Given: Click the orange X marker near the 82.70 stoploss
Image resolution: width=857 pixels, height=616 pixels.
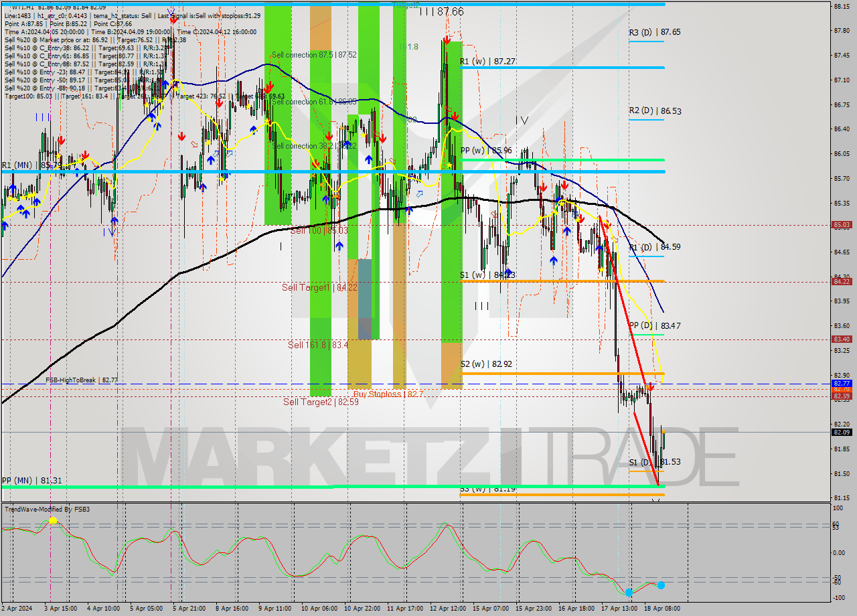Looking at the screenshot, I should click(x=647, y=387).
